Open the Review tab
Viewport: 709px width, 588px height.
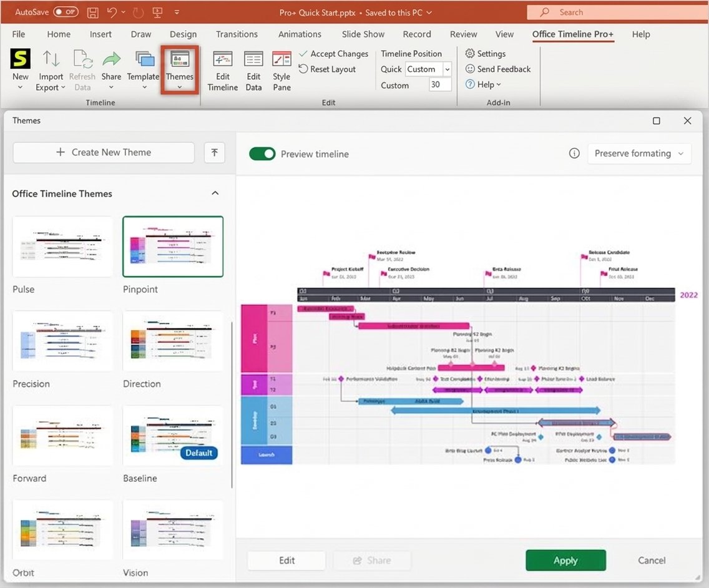tap(464, 34)
